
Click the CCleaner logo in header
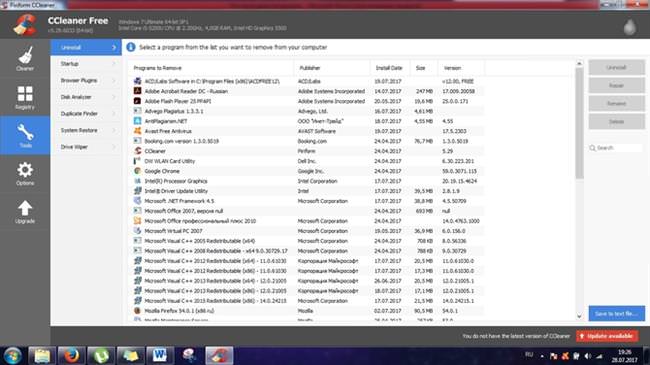(x=25, y=25)
